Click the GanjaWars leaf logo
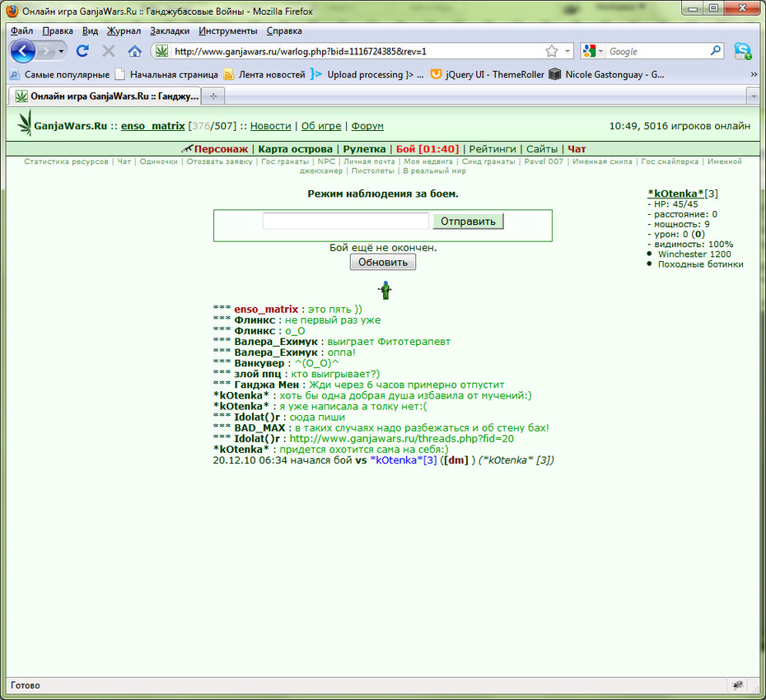The width and height of the screenshot is (766, 700). tap(25, 123)
